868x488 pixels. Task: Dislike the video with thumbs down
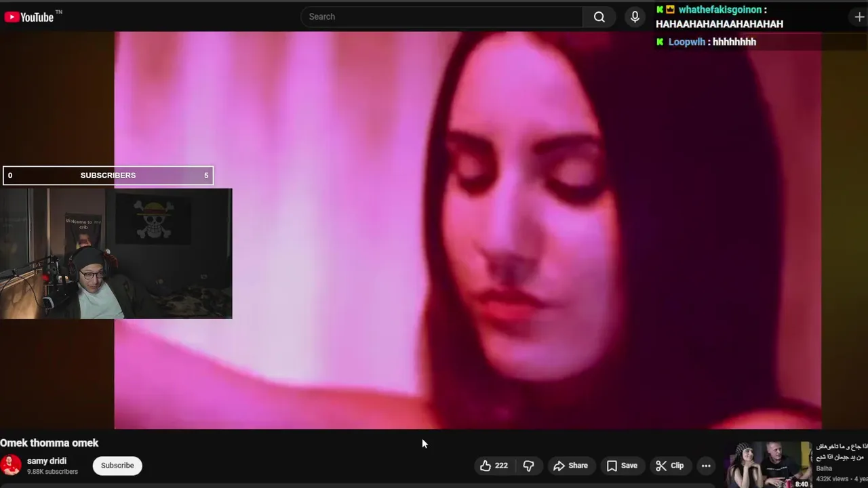click(528, 466)
